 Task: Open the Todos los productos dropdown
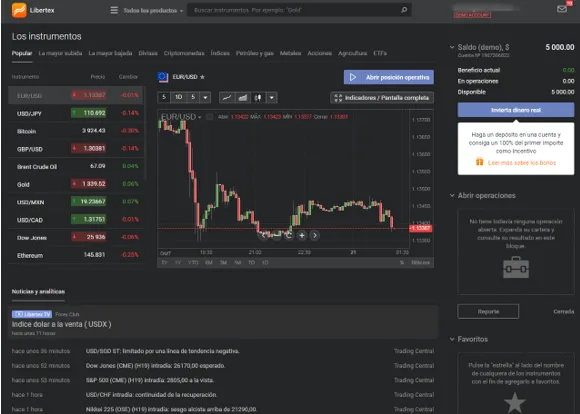click(153, 10)
